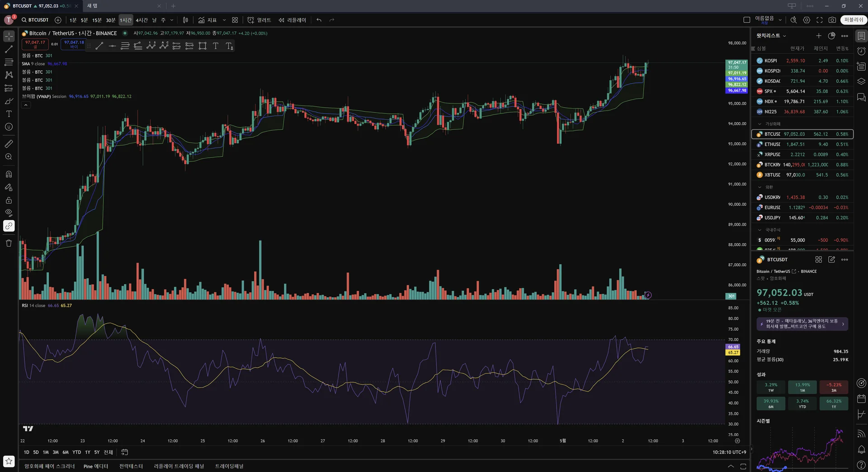
Task: Open the alerts alarm-clock panel icon
Action: 861,51
